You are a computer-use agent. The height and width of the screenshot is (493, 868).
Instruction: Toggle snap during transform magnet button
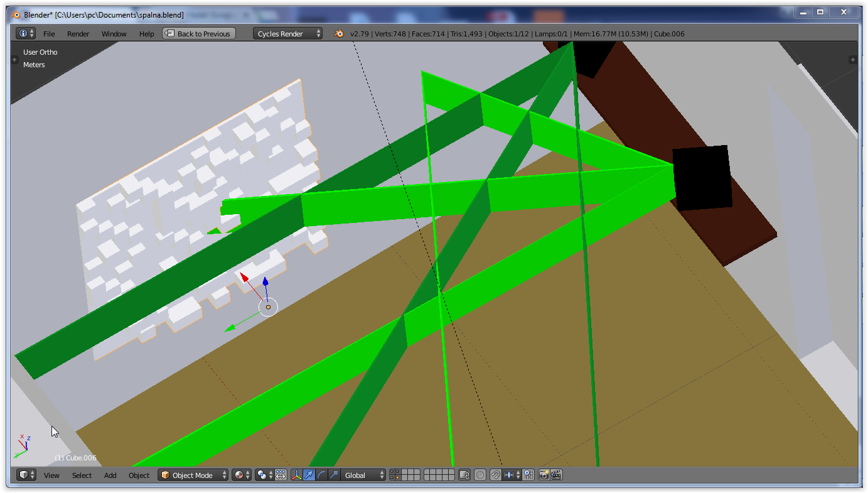coord(495,475)
